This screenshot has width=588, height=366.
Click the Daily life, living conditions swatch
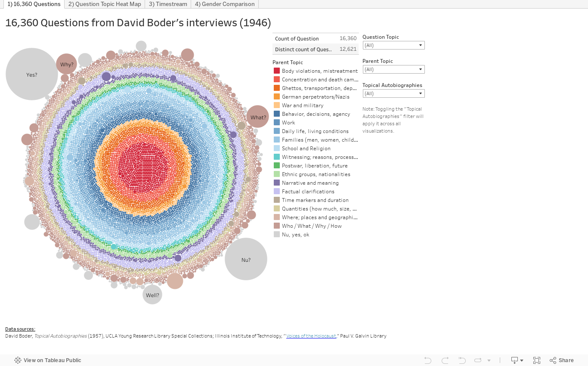point(277,131)
